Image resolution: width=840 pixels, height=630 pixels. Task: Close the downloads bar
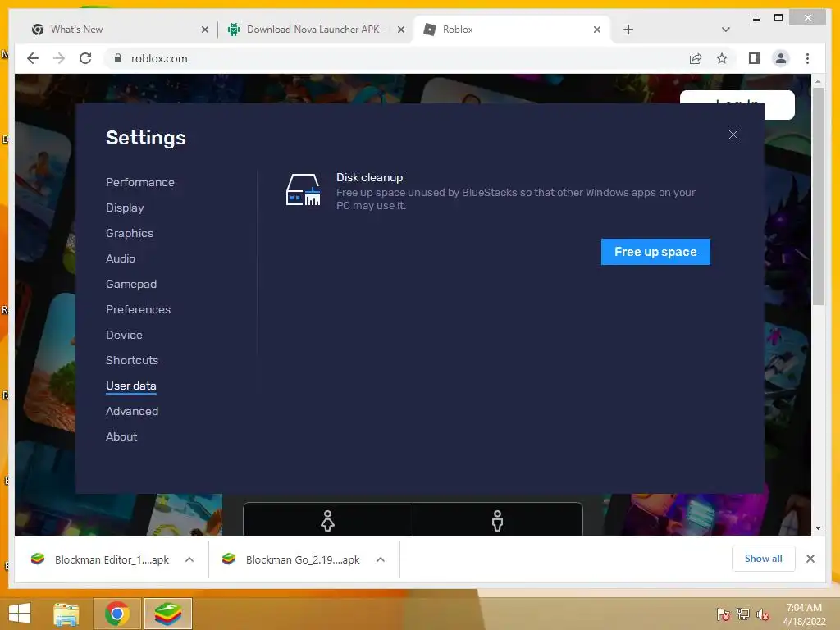pyautogui.click(x=810, y=559)
